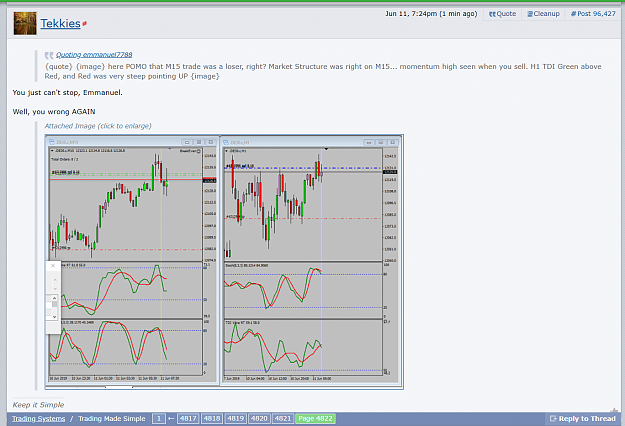Screen dimensions: 625x426
Task: Open permalink Post 96,427
Action: click(593, 14)
